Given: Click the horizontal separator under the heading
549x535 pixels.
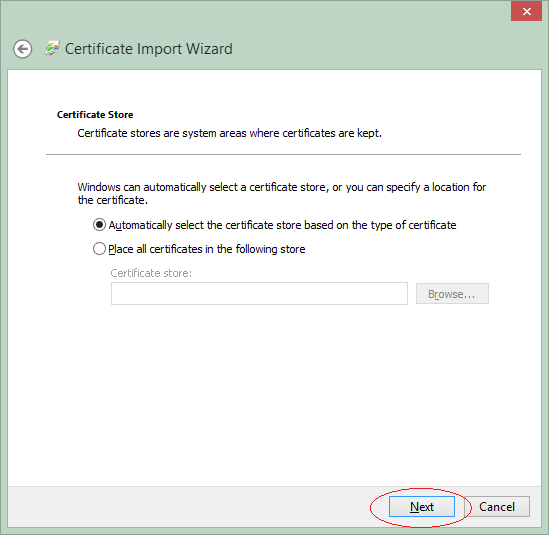Looking at the screenshot, I should coord(283,154).
